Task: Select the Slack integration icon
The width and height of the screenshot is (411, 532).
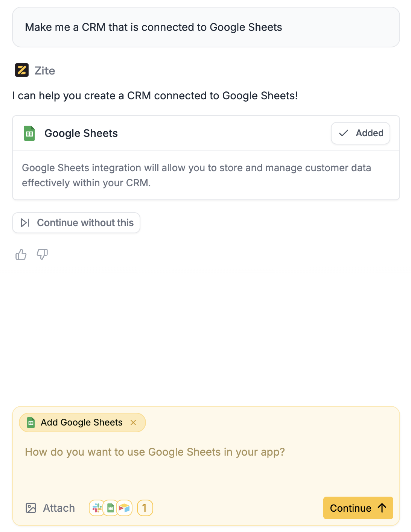Action: 97,508
